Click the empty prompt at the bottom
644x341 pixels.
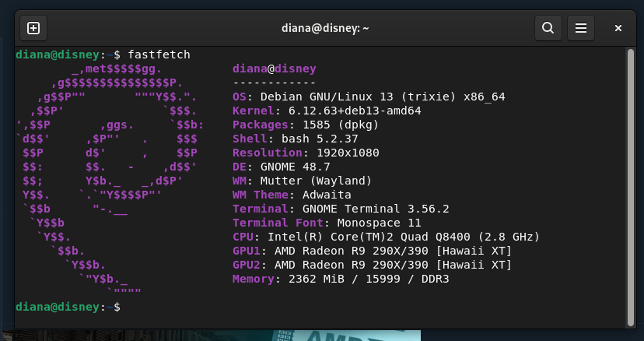[68, 307]
